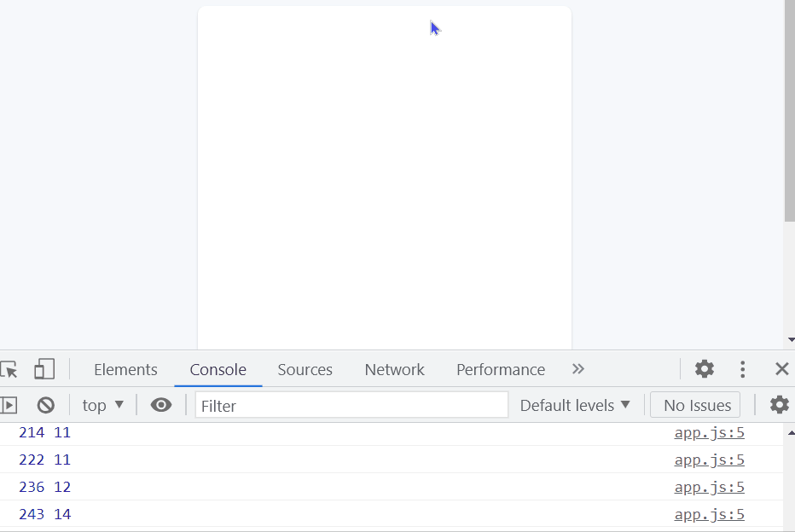
Task: Select the log message 214 11
Action: click(44, 433)
